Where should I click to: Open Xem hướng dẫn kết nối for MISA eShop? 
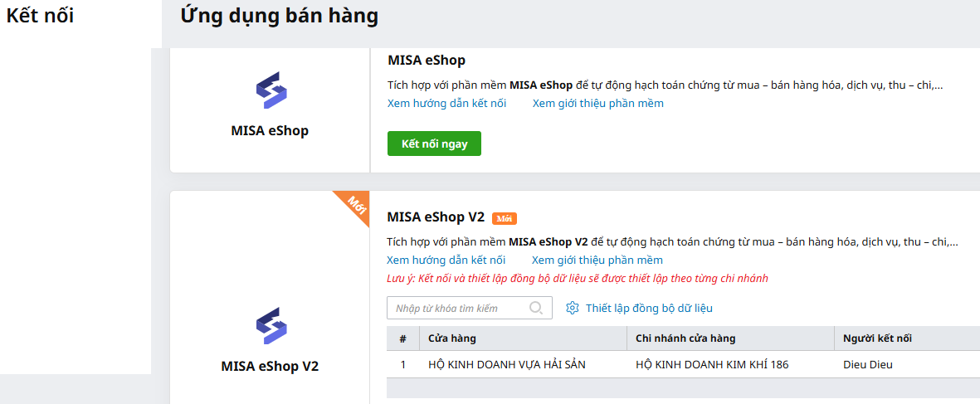point(447,103)
